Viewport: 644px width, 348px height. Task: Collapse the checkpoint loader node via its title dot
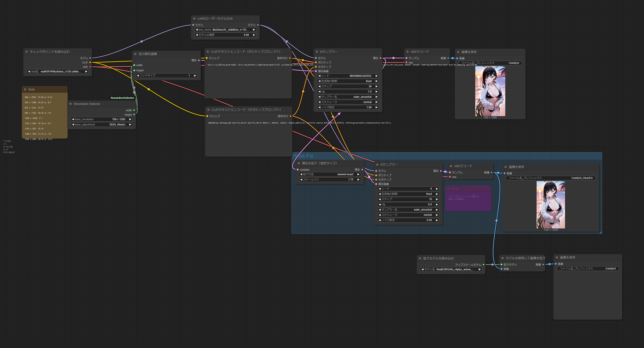26,52
